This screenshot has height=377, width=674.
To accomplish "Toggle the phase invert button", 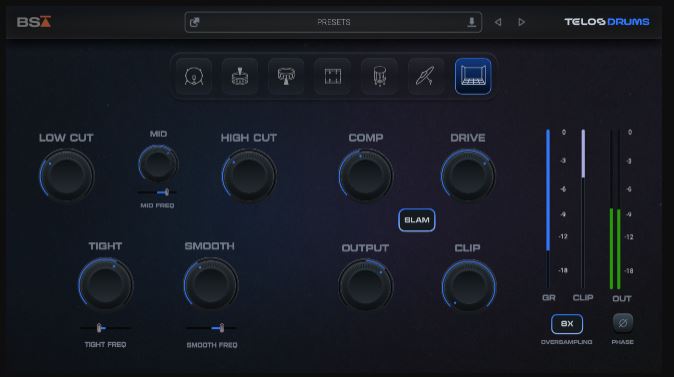I will (622, 323).
